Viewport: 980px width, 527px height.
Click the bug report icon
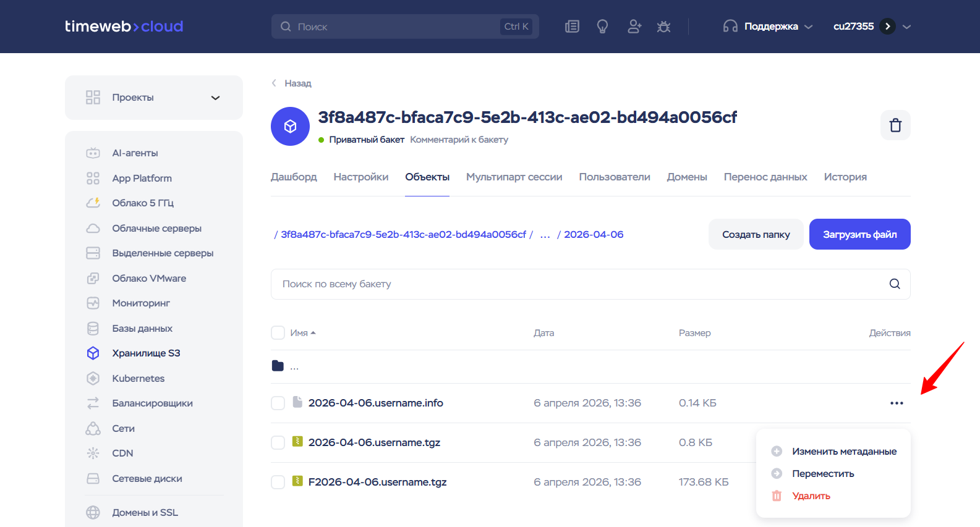click(663, 27)
